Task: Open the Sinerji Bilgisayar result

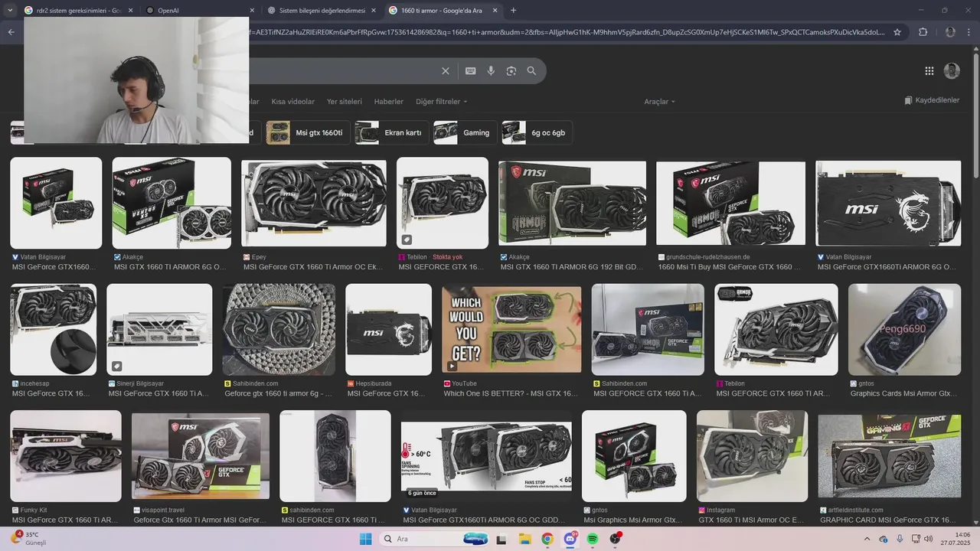Action: (159, 389)
